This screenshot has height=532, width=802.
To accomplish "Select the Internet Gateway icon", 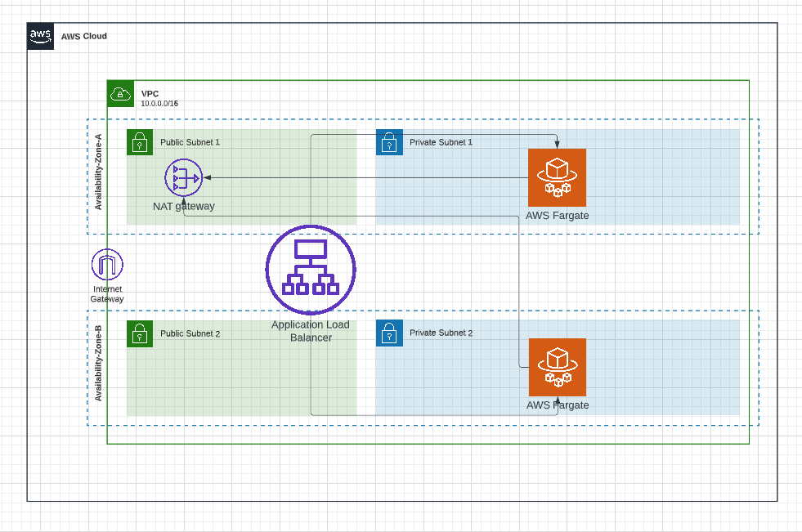I will 106,263.
